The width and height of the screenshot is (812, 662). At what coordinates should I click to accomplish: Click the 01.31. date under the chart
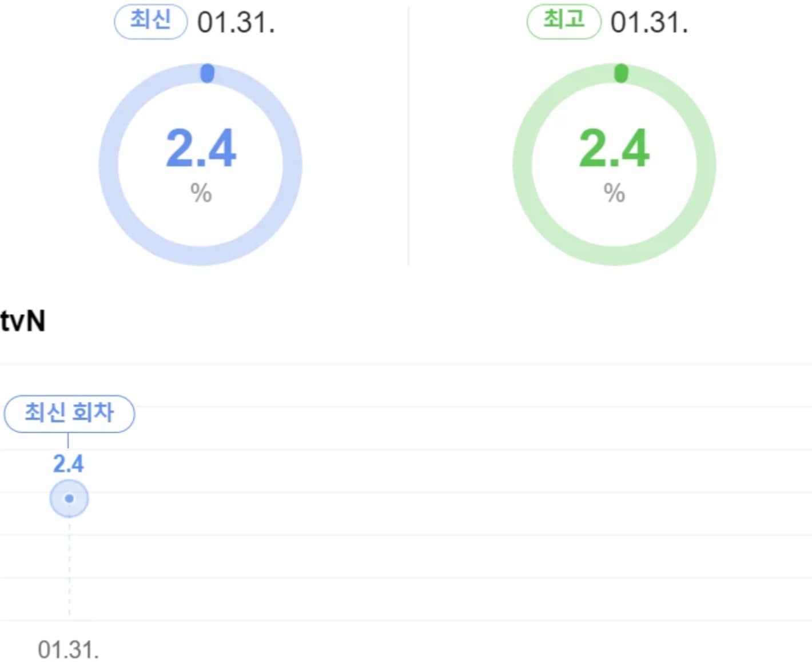[69, 649]
